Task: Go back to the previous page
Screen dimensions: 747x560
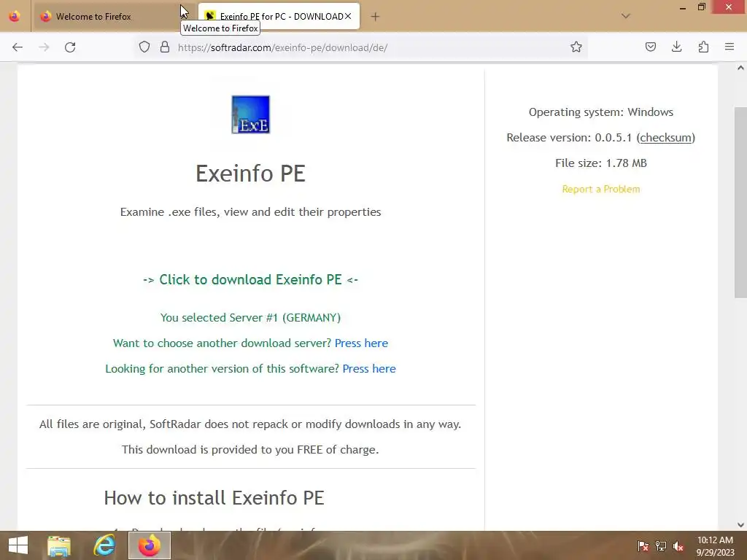Action: [x=18, y=47]
